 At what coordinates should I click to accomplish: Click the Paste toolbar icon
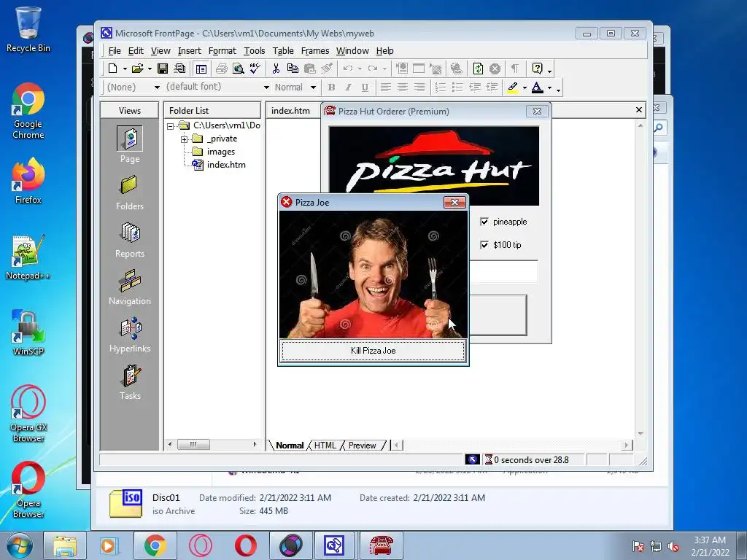point(309,69)
